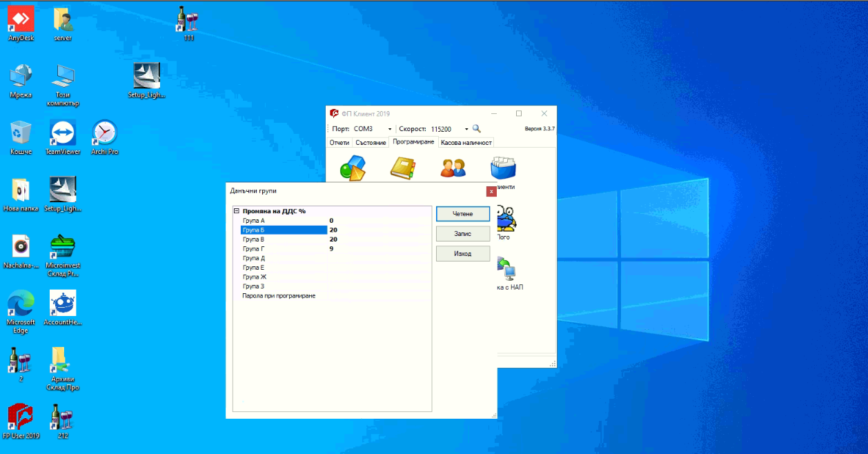Open the blue folder clients icon

[x=503, y=168]
